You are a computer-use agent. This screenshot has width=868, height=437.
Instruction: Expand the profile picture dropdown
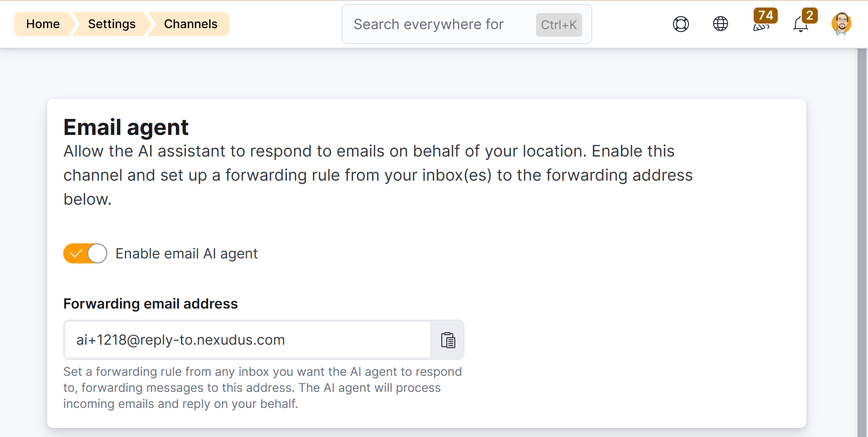841,23
